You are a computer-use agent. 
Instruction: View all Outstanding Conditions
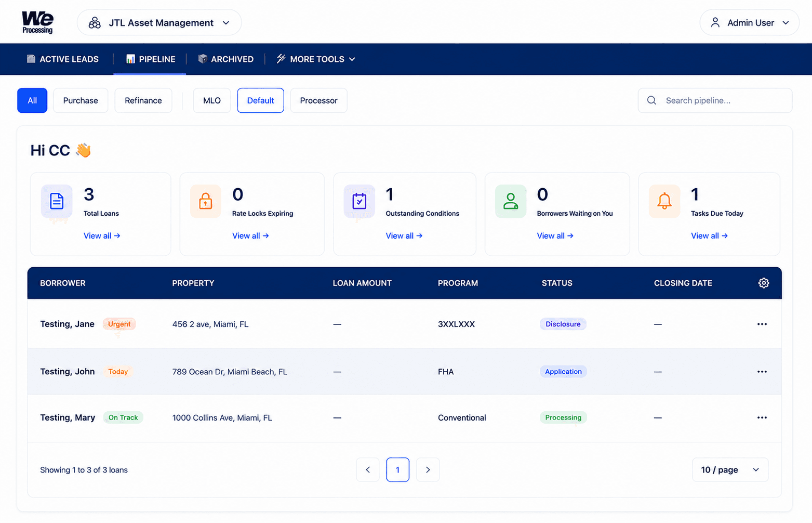pos(404,236)
